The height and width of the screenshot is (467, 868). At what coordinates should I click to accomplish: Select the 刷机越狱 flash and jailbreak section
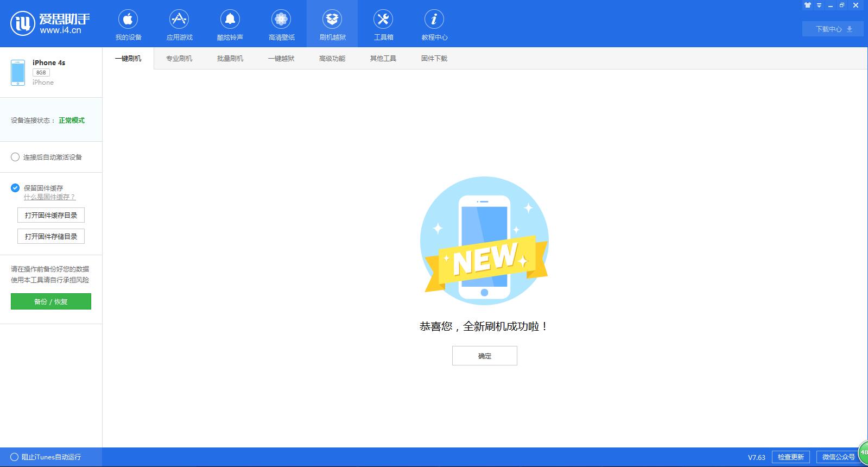(x=332, y=24)
